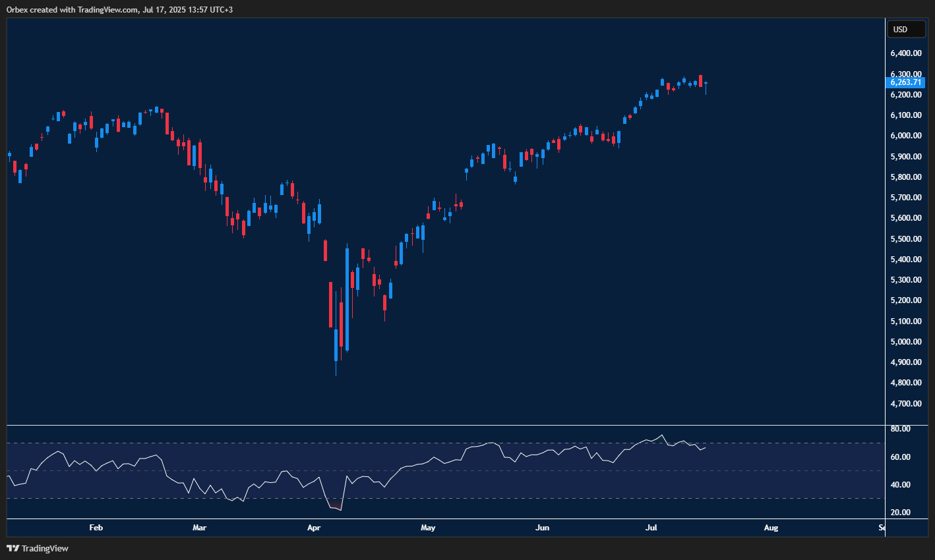Image resolution: width=935 pixels, height=560 pixels.
Task: Click the most recent candle on chart
Action: coord(706,84)
